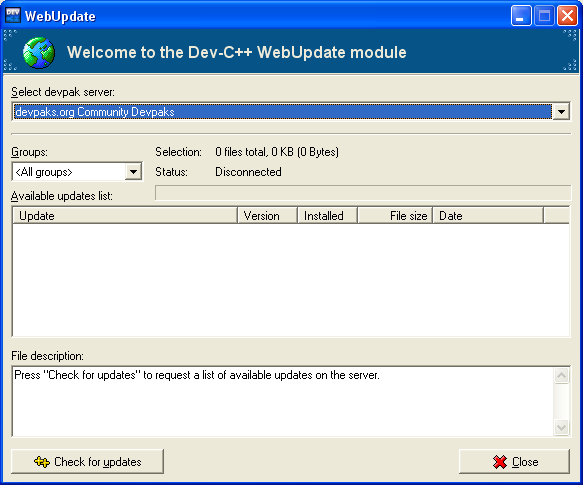The image size is (583, 485).
Task: Click the 'Available updates list:' label
Action: coord(62,196)
